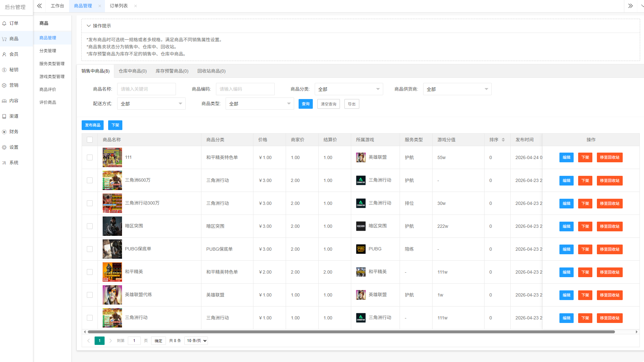Image resolution: width=644 pixels, height=362 pixels.
Task: Open the 10 条/页 page size selector
Action: point(196,341)
